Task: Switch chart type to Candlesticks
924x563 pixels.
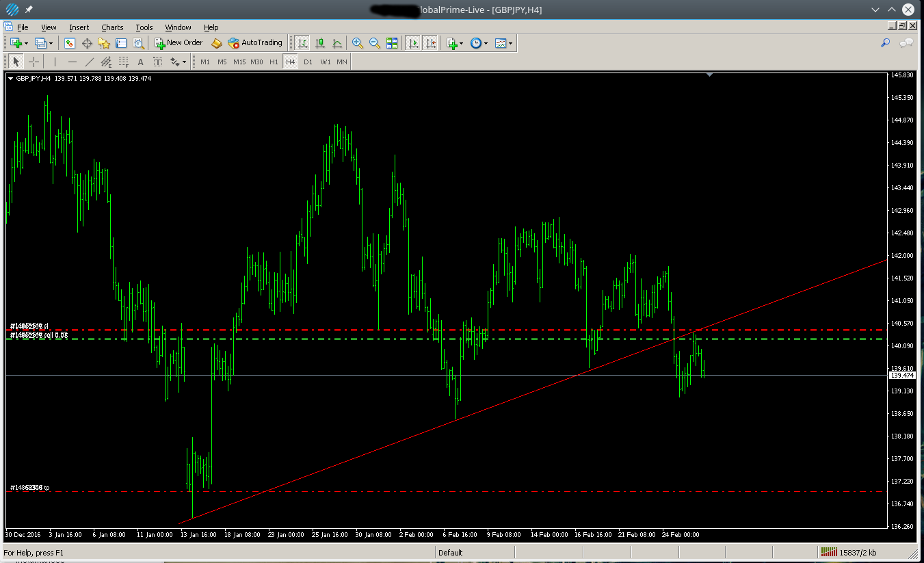Action: click(x=319, y=42)
